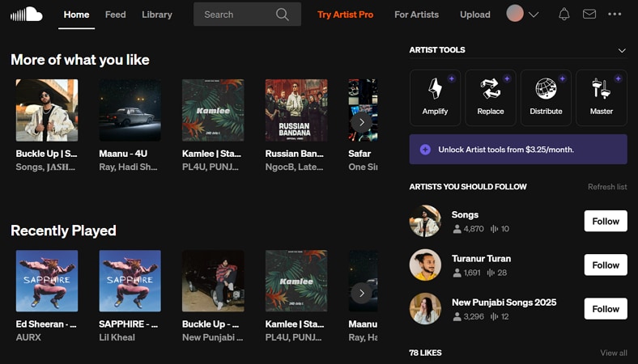Expand the profile dropdown chevron
This screenshot has height=364, width=638.
[x=534, y=15]
